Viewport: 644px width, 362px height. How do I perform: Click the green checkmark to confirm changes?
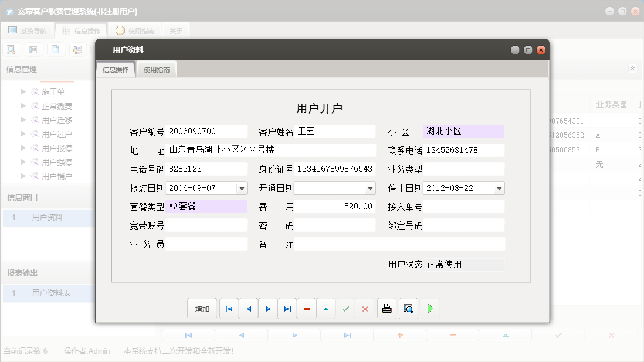(345, 309)
